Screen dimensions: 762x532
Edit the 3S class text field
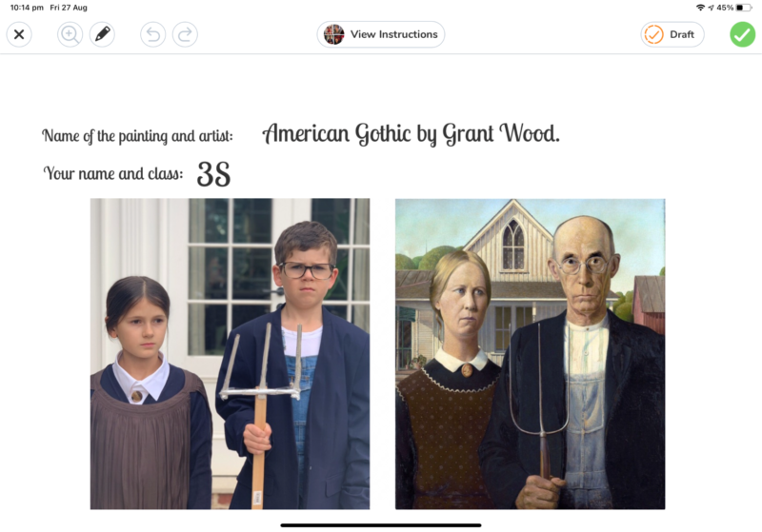point(213,174)
